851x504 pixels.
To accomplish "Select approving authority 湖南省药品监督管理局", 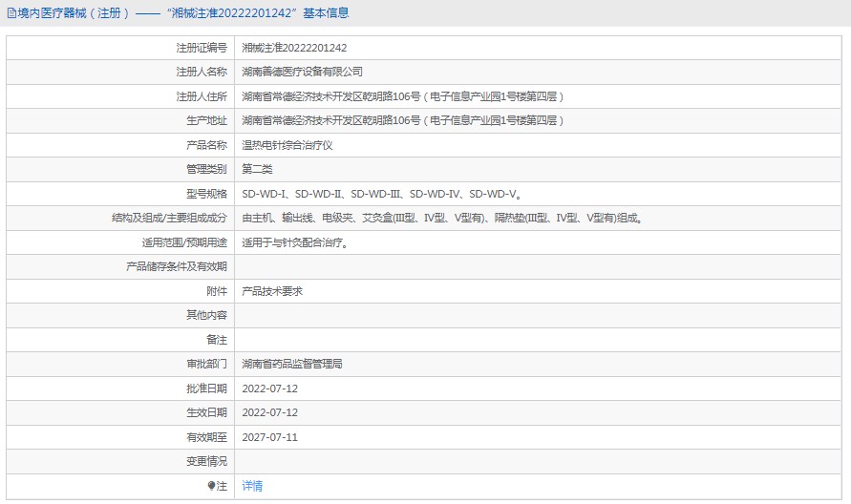I will point(292,364).
